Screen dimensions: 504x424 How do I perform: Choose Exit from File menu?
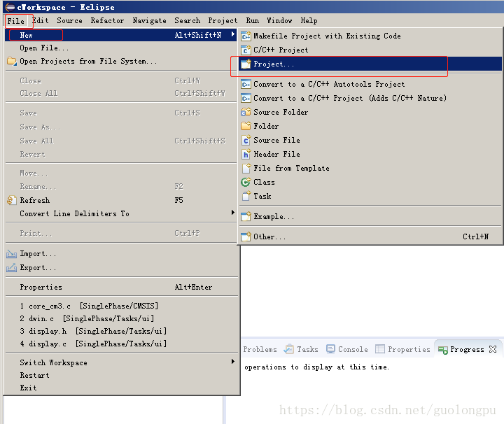[121, 388]
